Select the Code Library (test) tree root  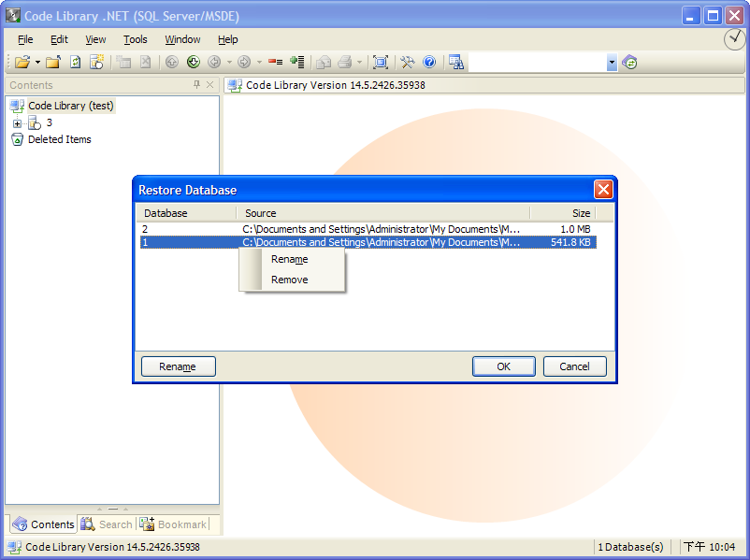tap(71, 106)
